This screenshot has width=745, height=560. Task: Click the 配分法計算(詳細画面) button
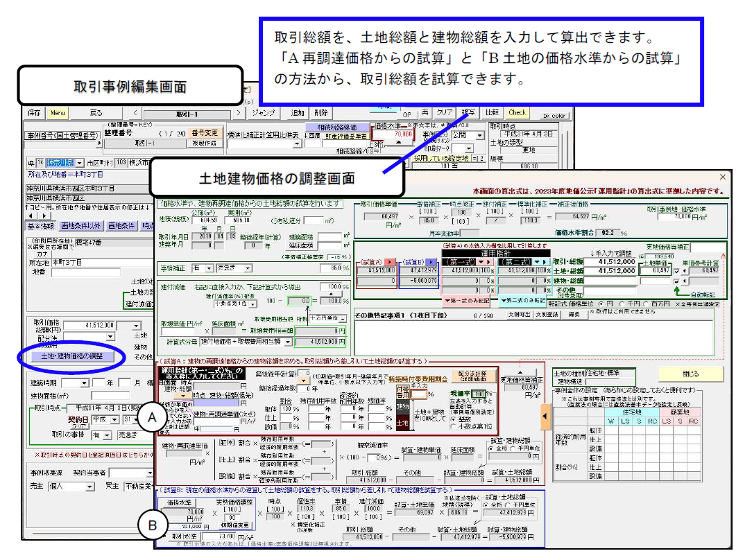coord(472,376)
